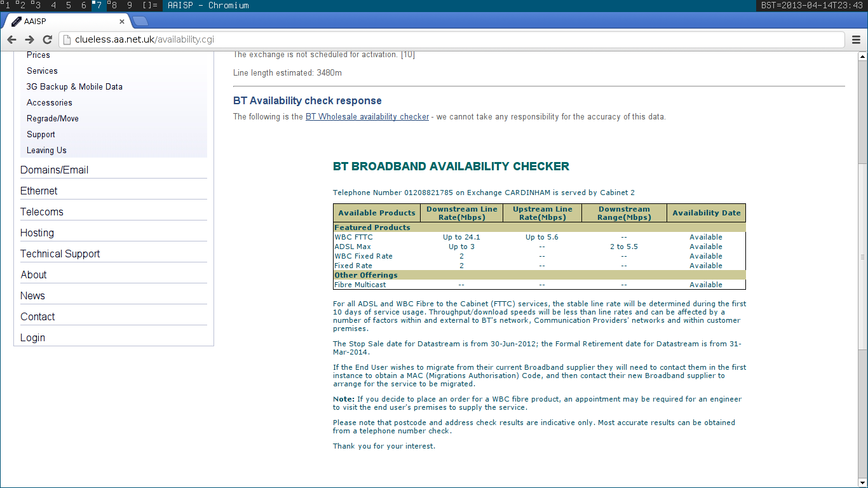Viewport: 868px width, 488px height.
Task: Expand the Telecoms menu section
Action: (42, 212)
